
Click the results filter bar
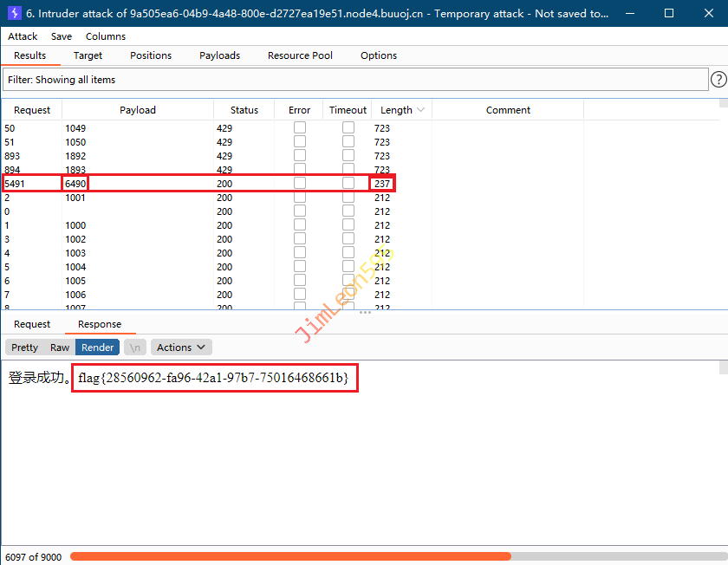[355, 80]
